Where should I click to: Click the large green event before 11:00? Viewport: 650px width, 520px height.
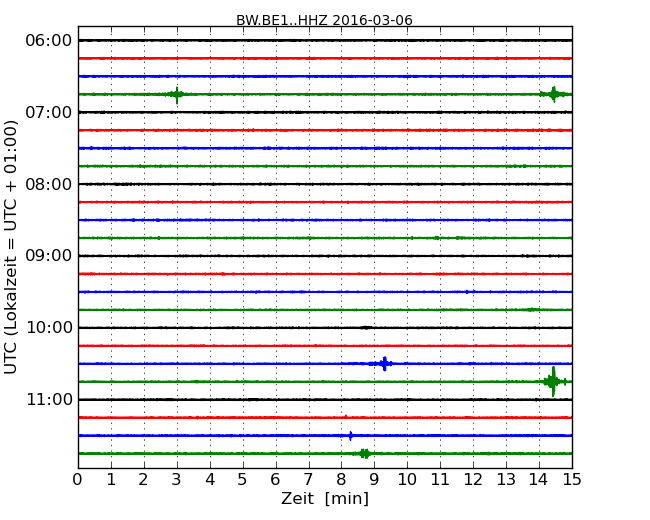coord(553,381)
